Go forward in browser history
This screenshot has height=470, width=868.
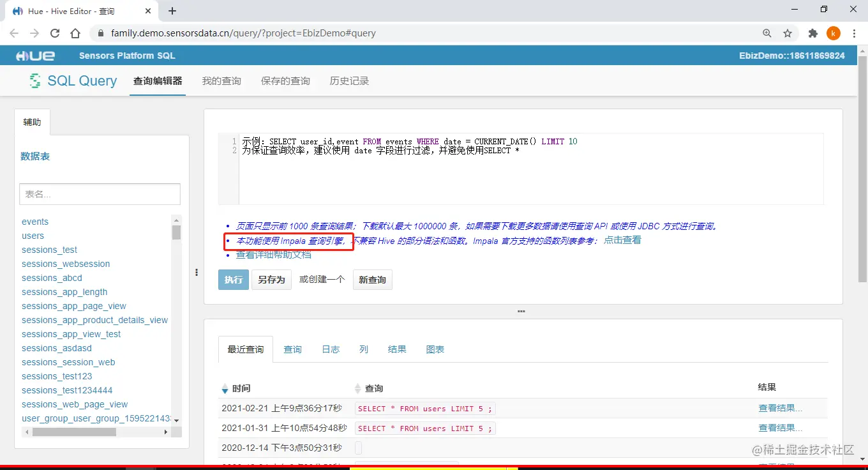click(34, 33)
